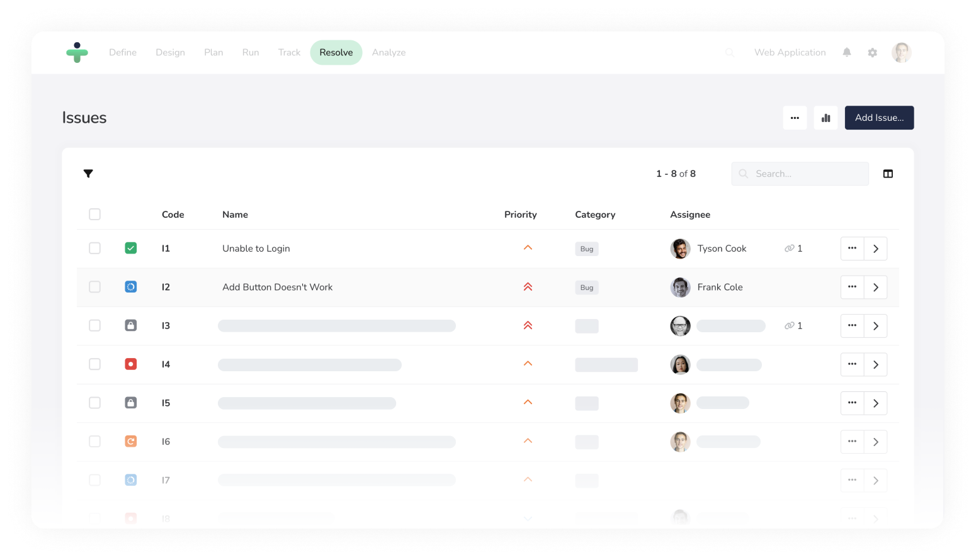This screenshot has height=560, width=976.
Task: Open the issue filter funnel icon
Action: click(88, 174)
